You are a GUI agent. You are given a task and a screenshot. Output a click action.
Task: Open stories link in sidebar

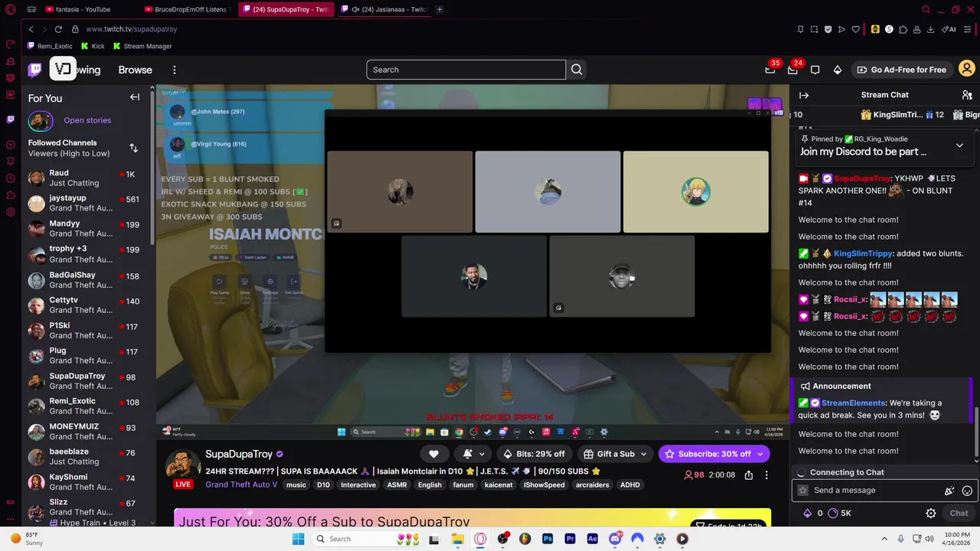point(87,120)
